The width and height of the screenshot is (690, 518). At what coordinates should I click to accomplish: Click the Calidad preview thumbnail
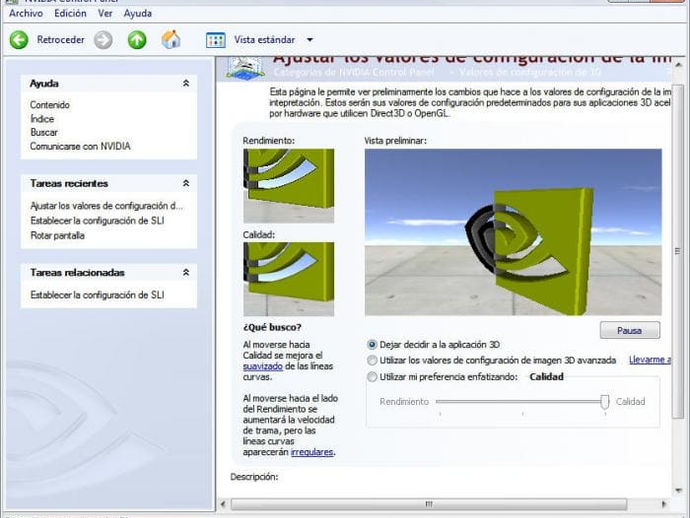coord(289,279)
